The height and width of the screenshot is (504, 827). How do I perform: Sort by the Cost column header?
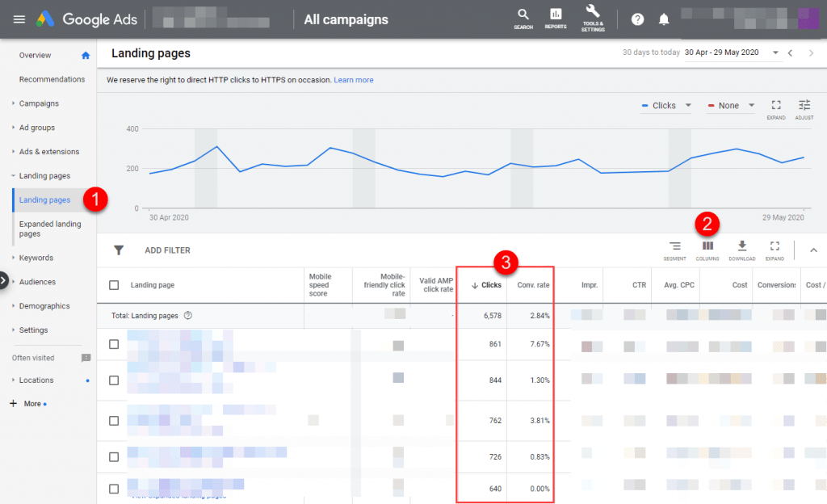[x=740, y=285]
